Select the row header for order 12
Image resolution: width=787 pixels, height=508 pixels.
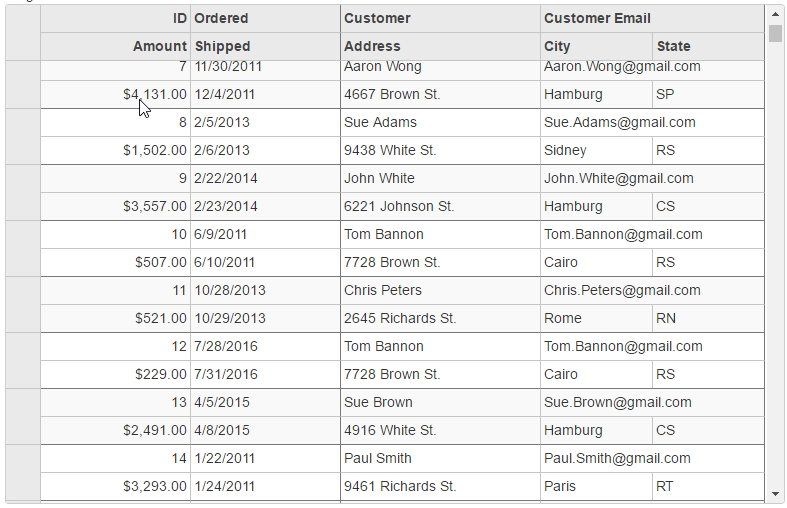(23, 360)
